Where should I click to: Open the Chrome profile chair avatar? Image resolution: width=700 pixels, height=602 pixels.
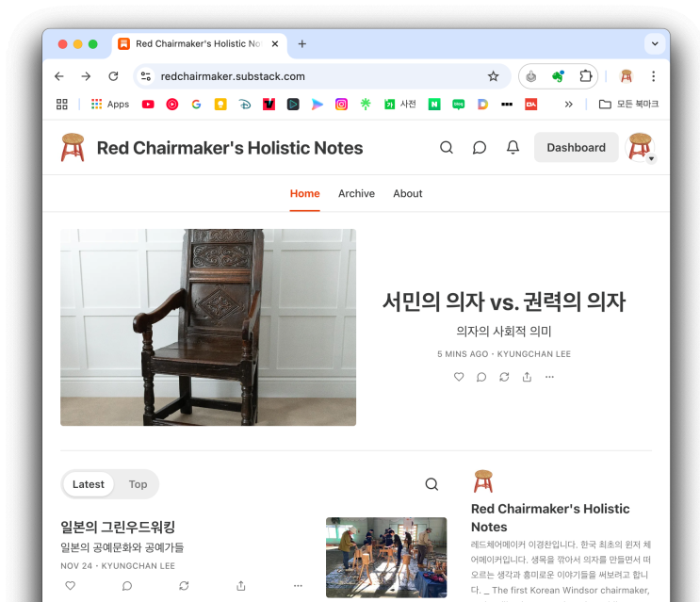pyautogui.click(x=627, y=76)
